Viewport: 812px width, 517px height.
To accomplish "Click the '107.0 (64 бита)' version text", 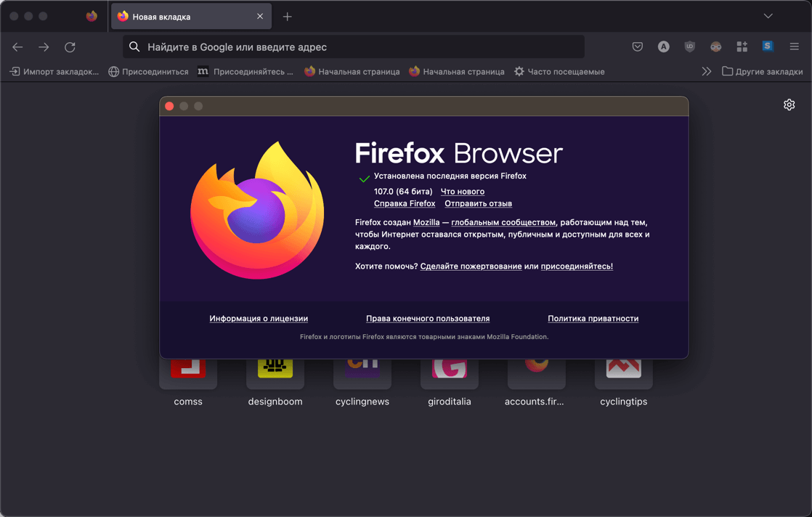I will (x=403, y=192).
